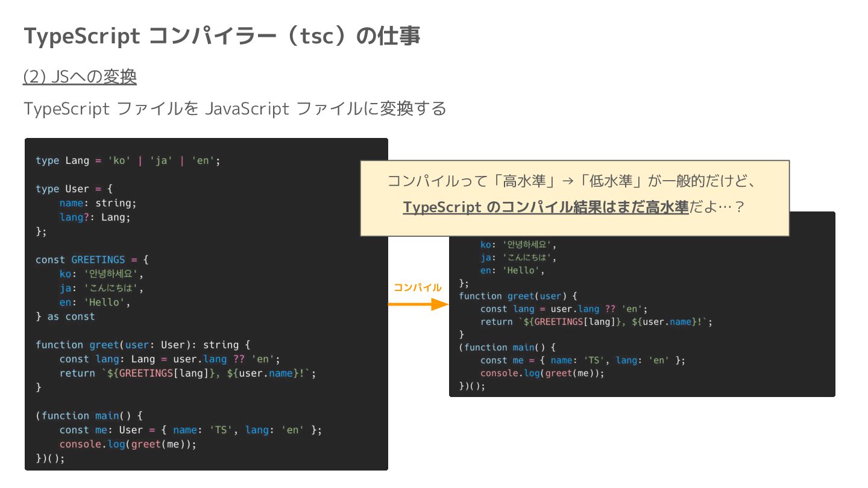Click the line "const me = { name: 'TS', lang: 'en' };"
Viewport: 868px width, 488px height.
click(x=583, y=360)
